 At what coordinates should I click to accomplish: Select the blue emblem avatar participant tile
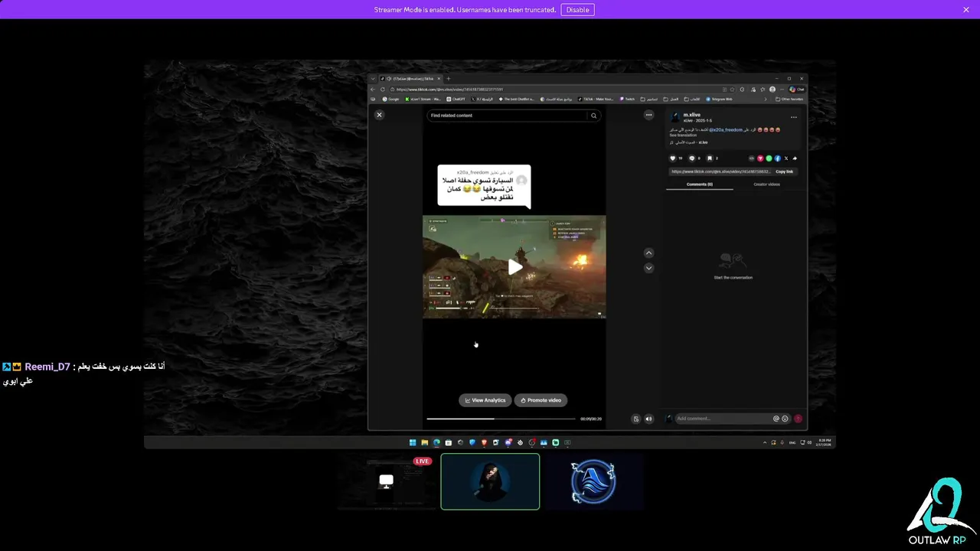[x=593, y=481]
